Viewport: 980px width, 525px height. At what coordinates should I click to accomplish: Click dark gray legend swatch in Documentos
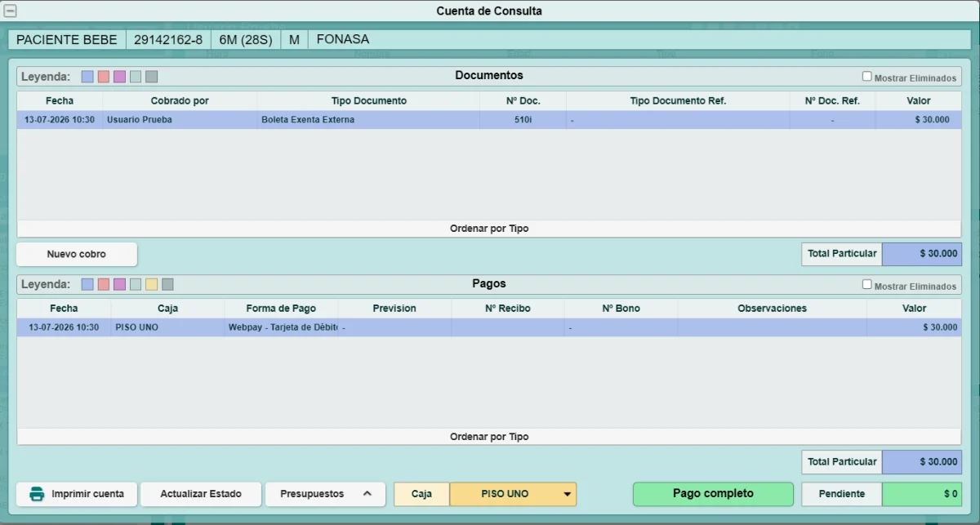tap(151, 77)
